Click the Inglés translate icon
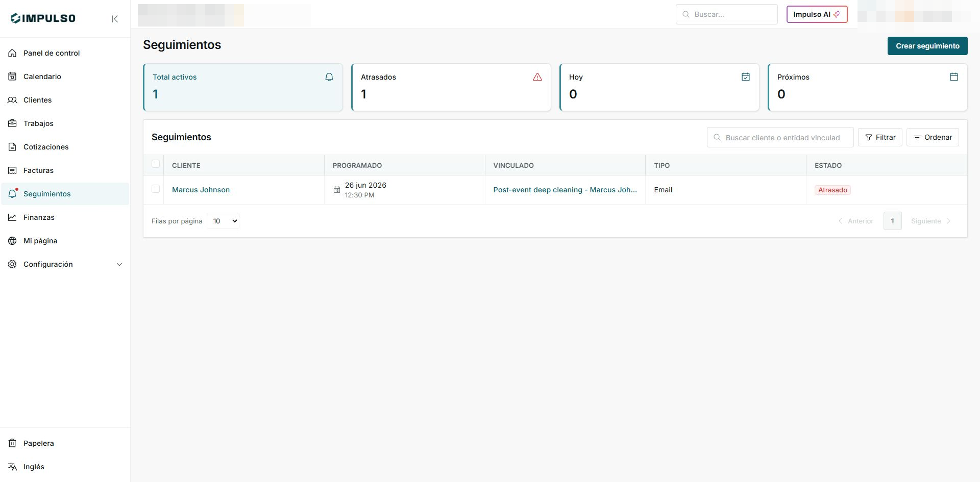This screenshot has width=980, height=482. point(12,467)
